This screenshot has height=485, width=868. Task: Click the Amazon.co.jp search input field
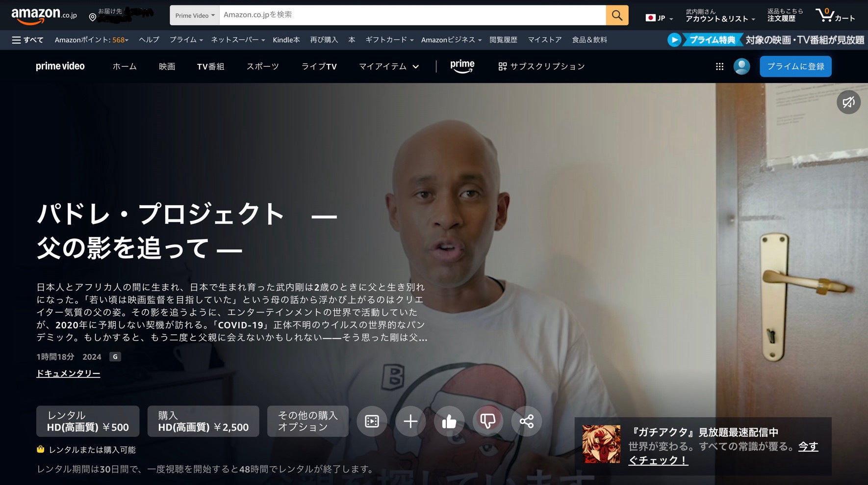coord(412,15)
